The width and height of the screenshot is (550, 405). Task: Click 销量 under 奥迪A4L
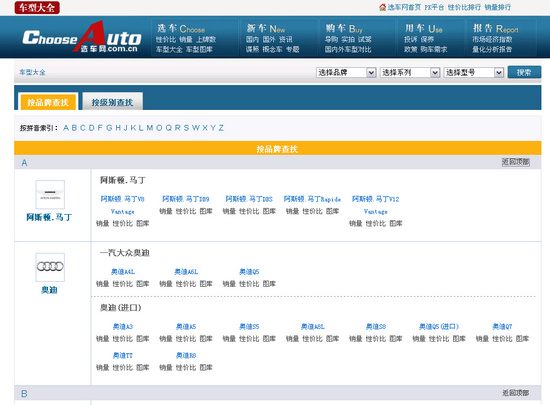click(102, 284)
